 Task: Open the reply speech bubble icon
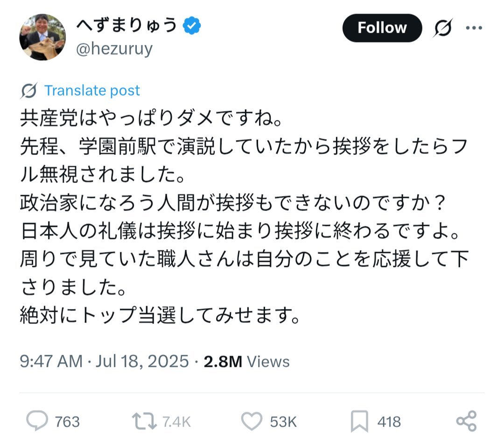click(x=37, y=421)
